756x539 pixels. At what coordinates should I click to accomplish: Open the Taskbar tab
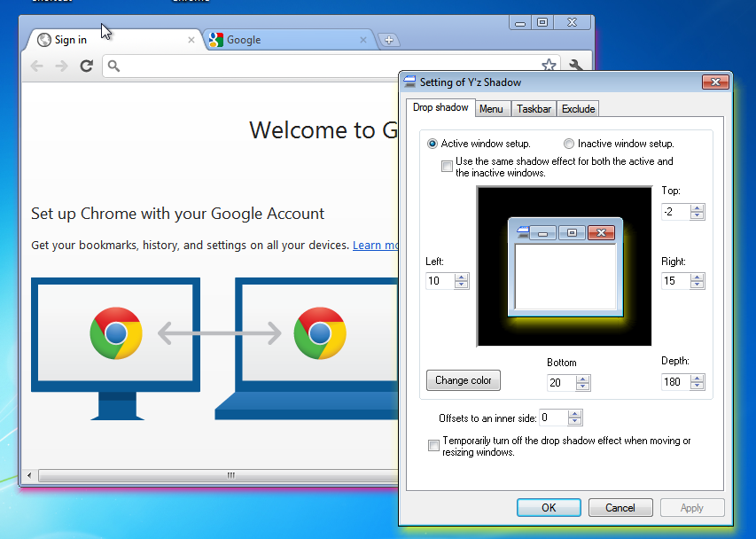pyautogui.click(x=534, y=109)
